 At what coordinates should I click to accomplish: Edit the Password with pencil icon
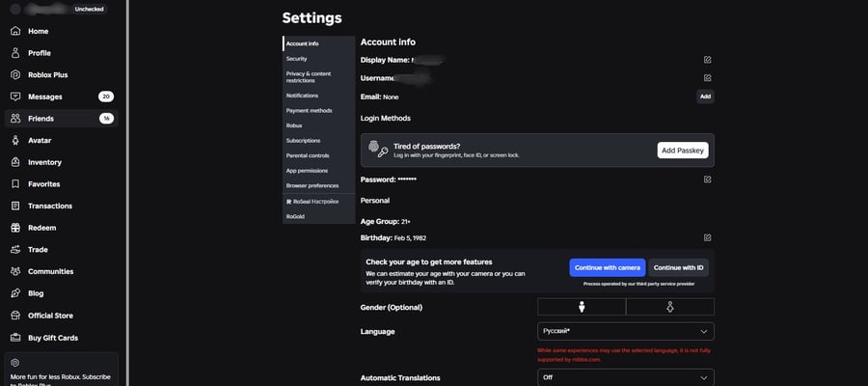click(707, 179)
